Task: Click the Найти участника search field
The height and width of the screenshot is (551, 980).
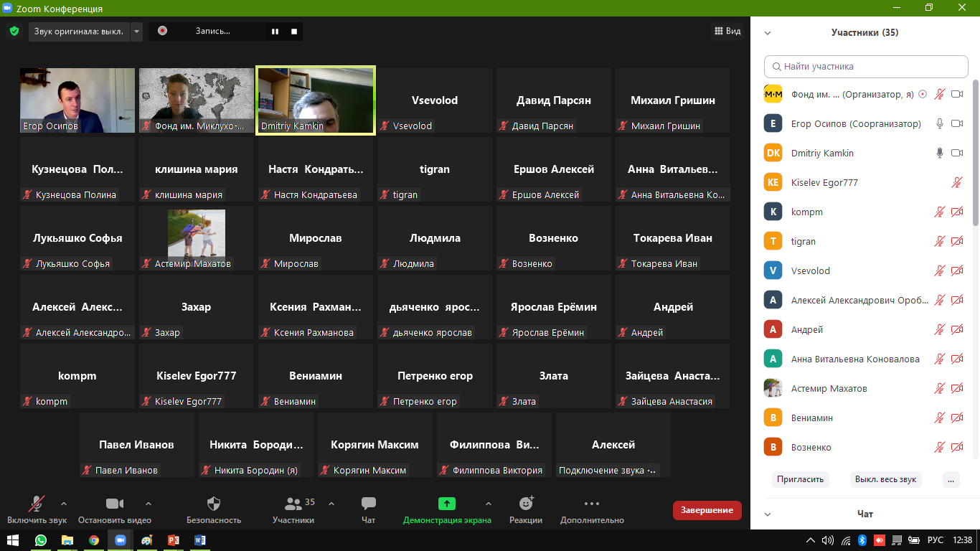Action: (866, 67)
